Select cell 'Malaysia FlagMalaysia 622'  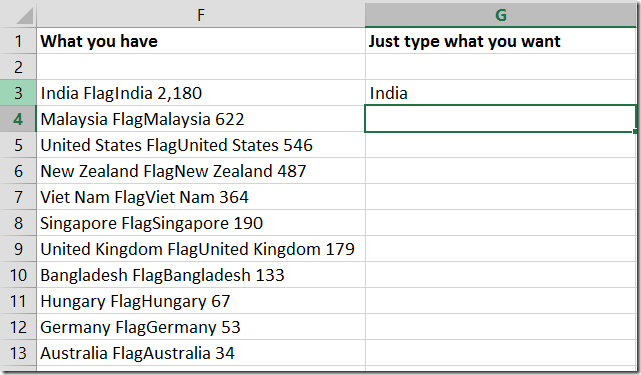[201, 119]
